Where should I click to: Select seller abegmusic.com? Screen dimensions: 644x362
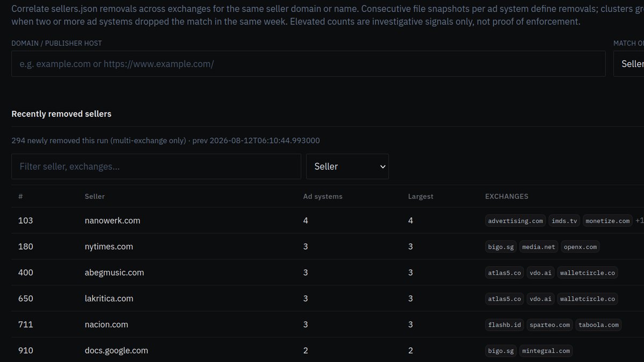[x=114, y=272]
